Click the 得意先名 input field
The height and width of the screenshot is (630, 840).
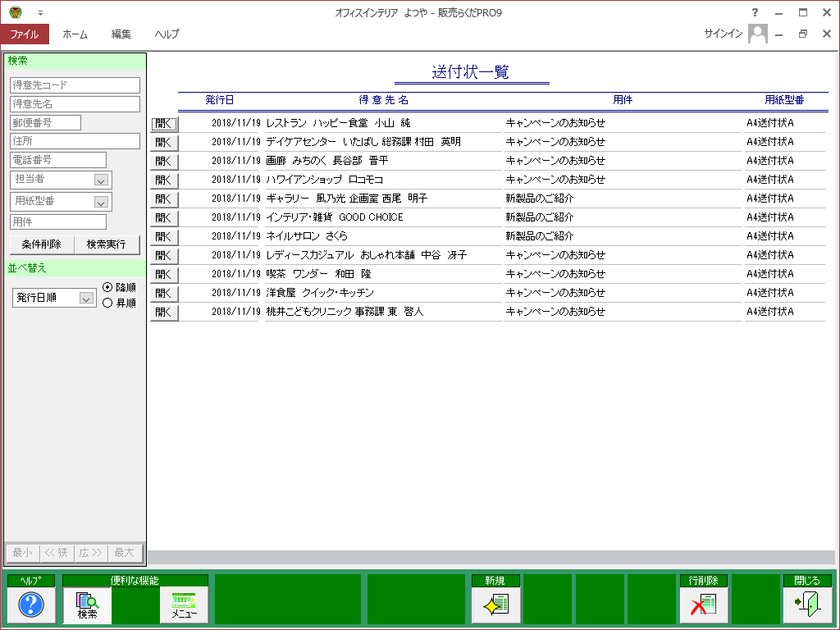click(x=75, y=104)
